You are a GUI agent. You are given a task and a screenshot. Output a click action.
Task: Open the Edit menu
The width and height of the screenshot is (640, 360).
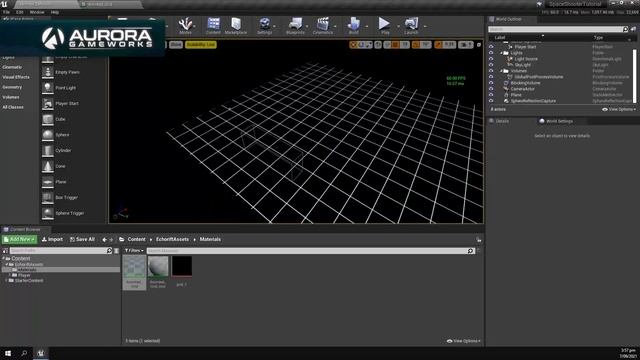tap(20, 12)
